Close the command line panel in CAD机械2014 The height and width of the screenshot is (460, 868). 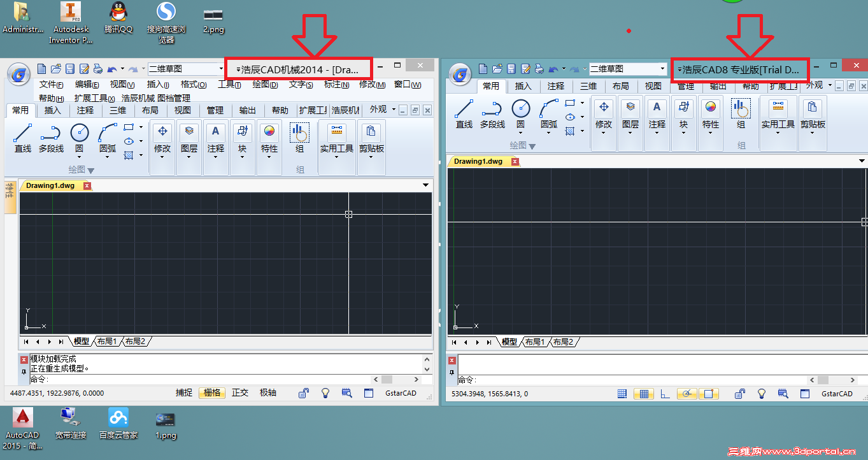24,360
